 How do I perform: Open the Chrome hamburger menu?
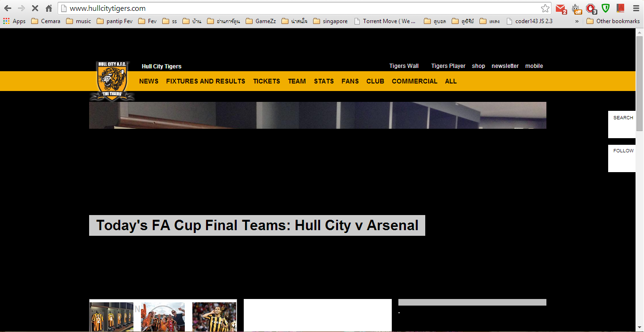[x=635, y=8]
